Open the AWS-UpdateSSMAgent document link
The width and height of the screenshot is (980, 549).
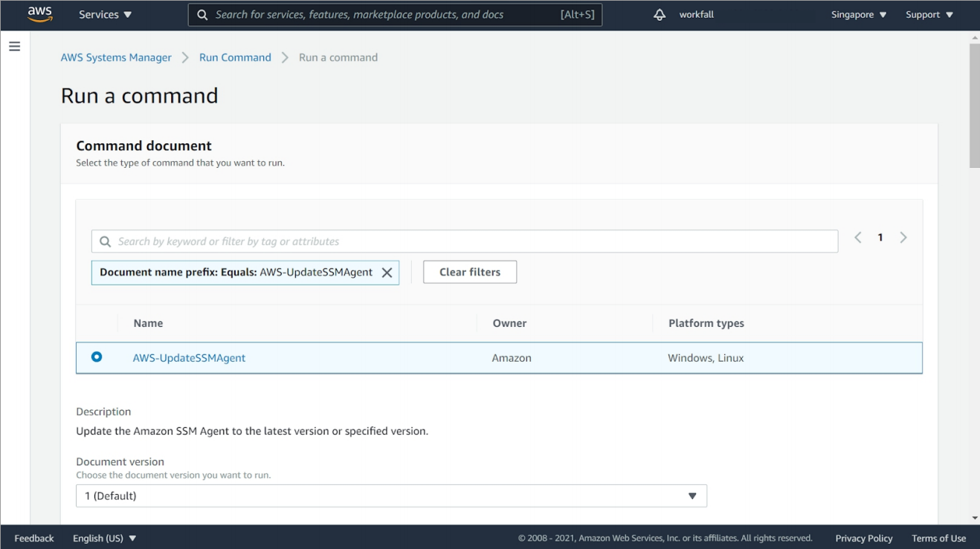tap(189, 358)
